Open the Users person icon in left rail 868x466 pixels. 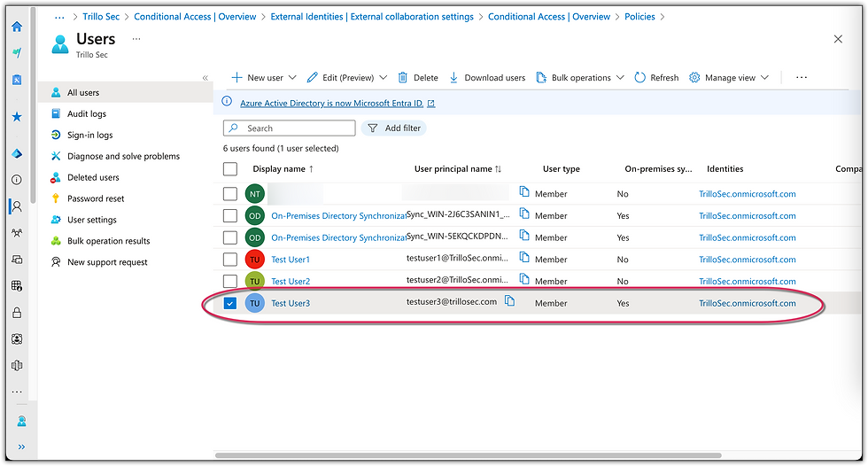tap(17, 206)
